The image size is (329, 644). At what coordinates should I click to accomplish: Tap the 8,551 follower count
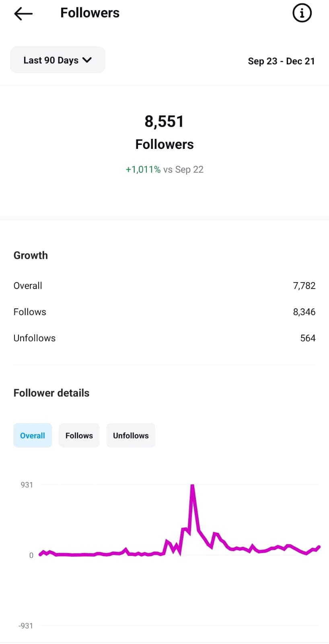point(164,122)
